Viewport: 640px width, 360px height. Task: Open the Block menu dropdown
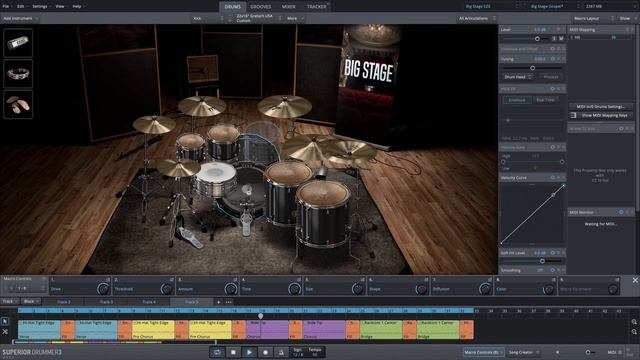pos(31,302)
